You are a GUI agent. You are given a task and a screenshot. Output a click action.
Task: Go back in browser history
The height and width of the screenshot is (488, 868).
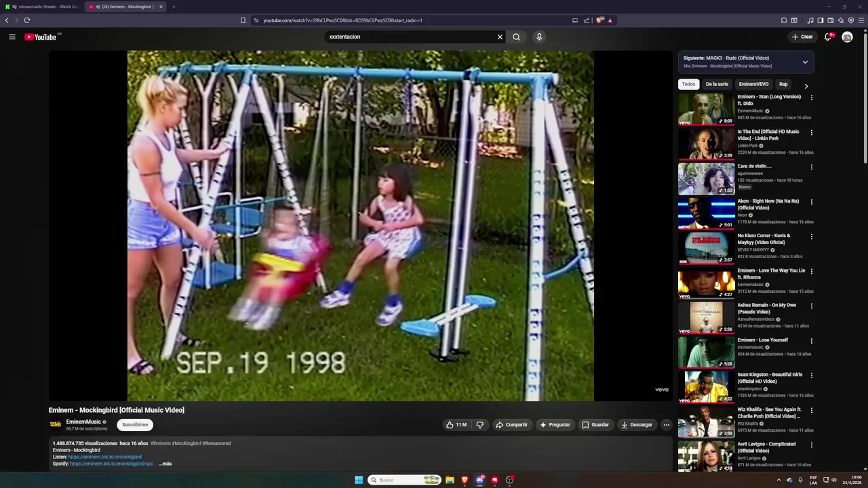pyautogui.click(x=7, y=20)
